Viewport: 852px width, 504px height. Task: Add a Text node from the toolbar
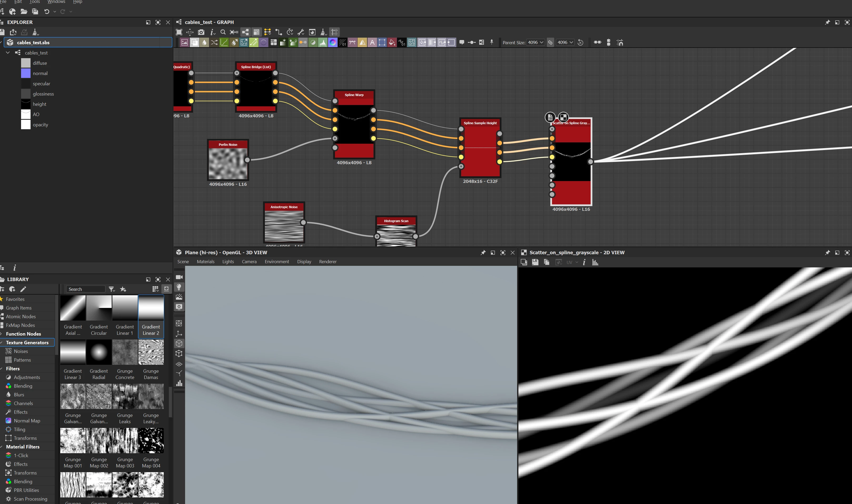(x=372, y=42)
